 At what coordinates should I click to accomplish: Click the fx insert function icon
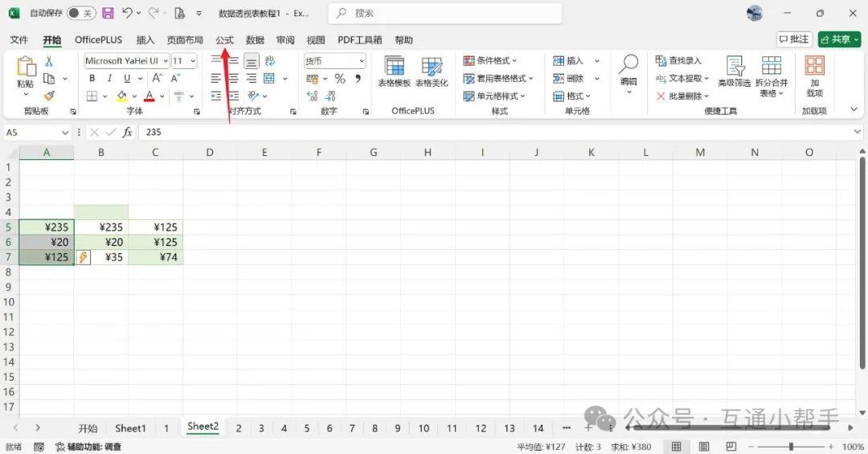click(x=127, y=132)
